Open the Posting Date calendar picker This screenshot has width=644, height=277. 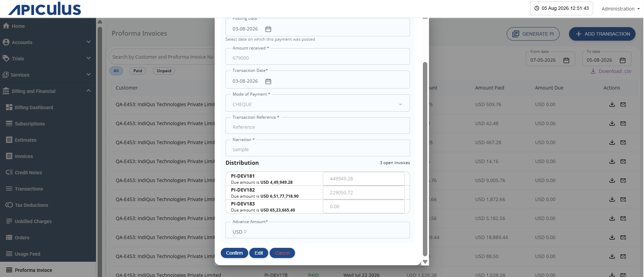(x=268, y=29)
